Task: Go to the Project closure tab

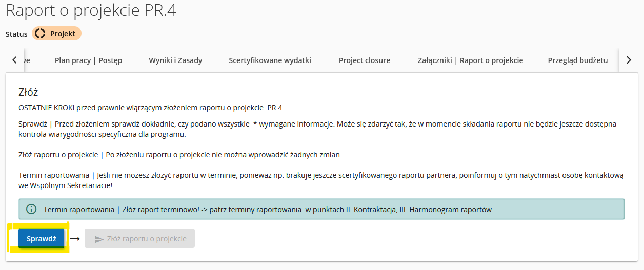Action: tap(364, 60)
